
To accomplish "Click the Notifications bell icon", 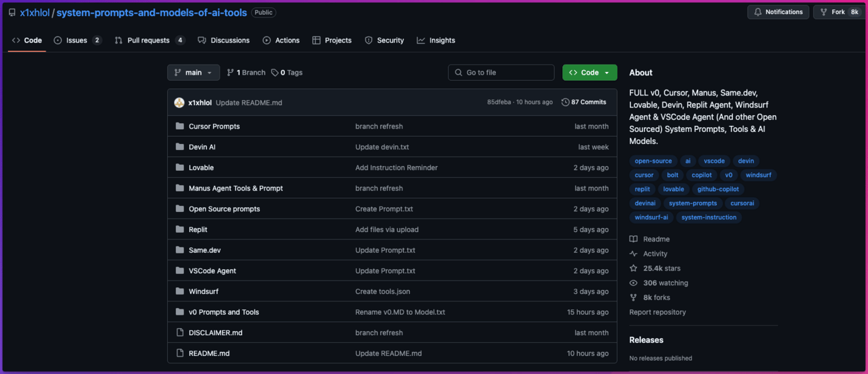I will pyautogui.click(x=758, y=12).
